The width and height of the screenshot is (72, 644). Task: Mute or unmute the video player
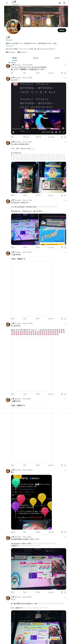point(52,132)
